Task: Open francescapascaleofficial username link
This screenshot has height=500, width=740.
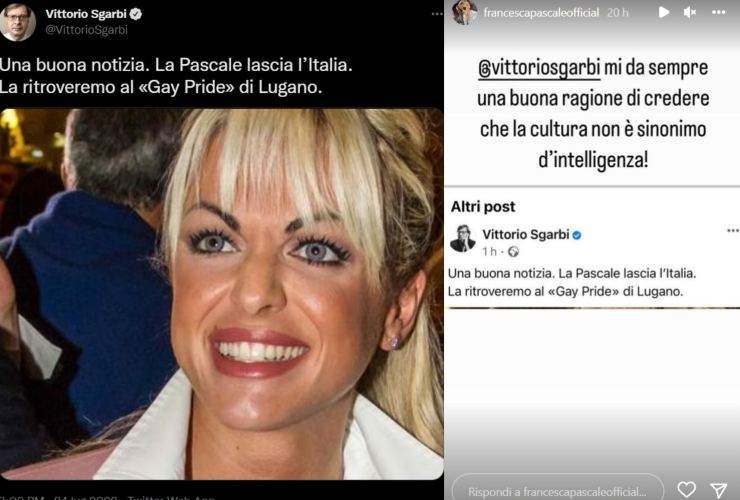Action: pyautogui.click(x=541, y=13)
